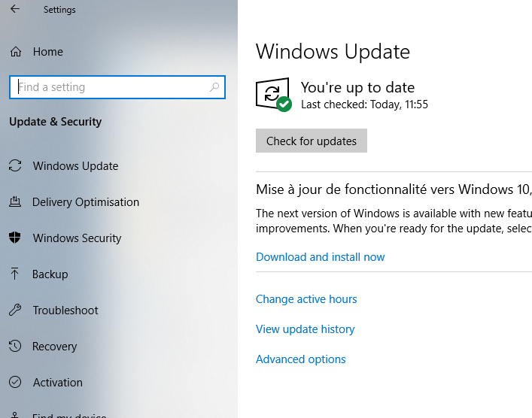Image resolution: width=532 pixels, height=418 pixels.
Task: Click the Windows Update sync icon in sidebar
Action: 15,166
